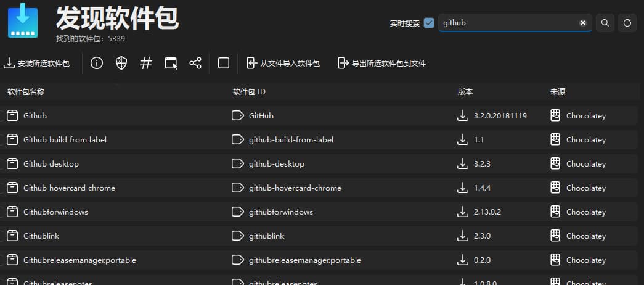Share the selected package via the share icon
The height and width of the screenshot is (285, 644).
click(195, 63)
